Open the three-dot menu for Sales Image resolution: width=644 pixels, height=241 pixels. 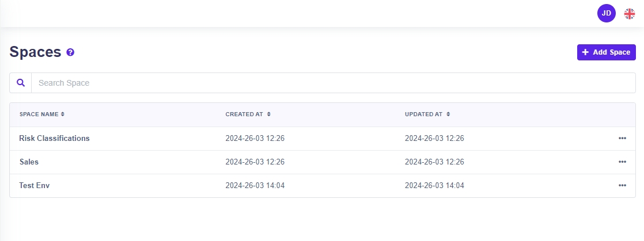[x=622, y=162]
